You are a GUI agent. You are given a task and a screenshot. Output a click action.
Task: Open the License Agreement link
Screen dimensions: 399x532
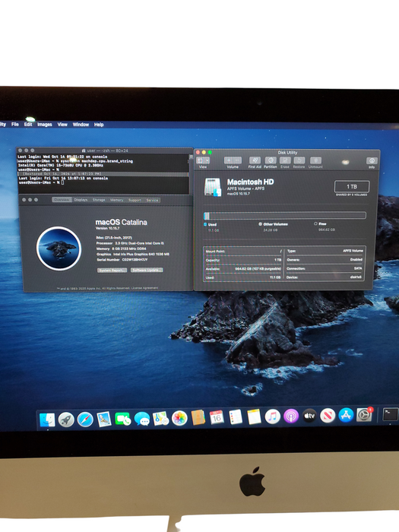pyautogui.click(x=144, y=288)
